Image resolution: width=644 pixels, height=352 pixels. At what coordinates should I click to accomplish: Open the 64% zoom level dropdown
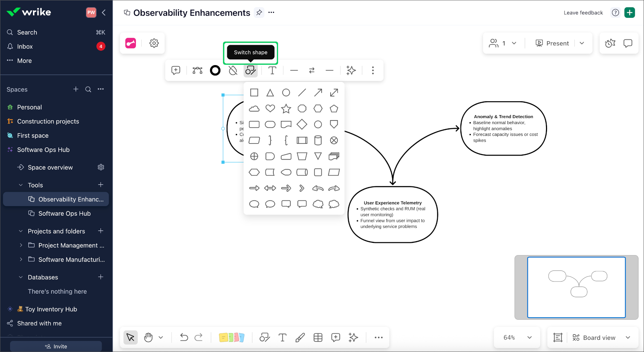pyautogui.click(x=516, y=337)
